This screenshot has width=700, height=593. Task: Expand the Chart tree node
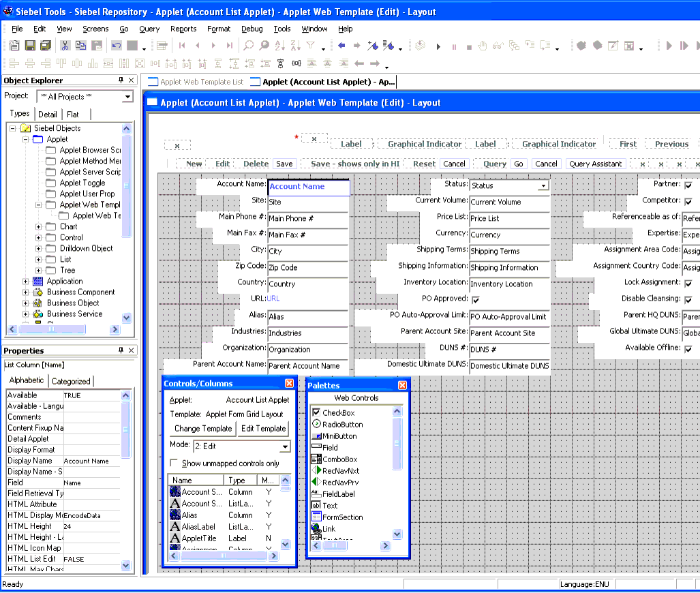(38, 227)
